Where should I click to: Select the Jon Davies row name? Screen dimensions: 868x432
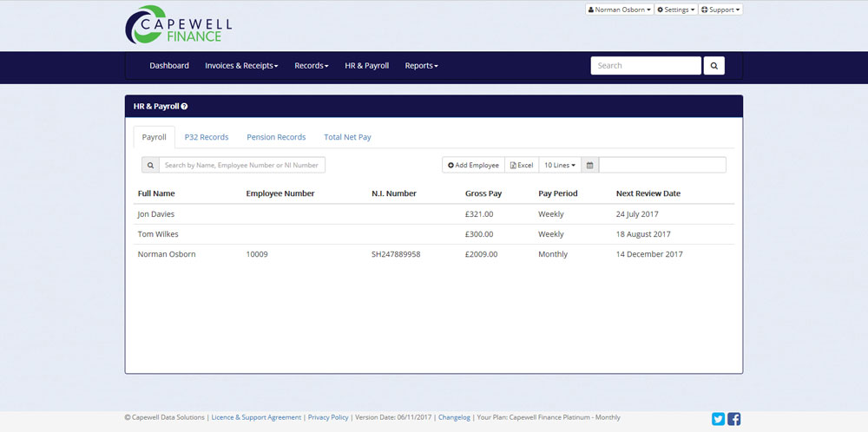(x=156, y=214)
